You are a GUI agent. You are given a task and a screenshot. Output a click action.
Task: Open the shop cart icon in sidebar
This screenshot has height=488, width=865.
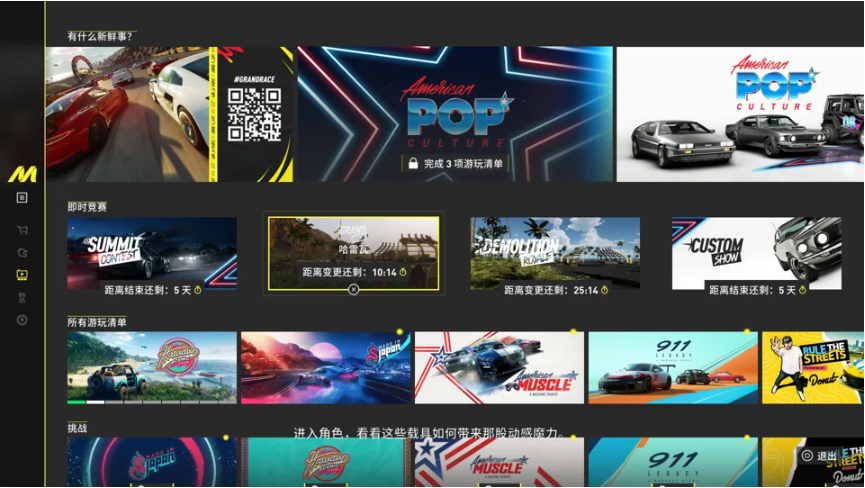pos(22,230)
